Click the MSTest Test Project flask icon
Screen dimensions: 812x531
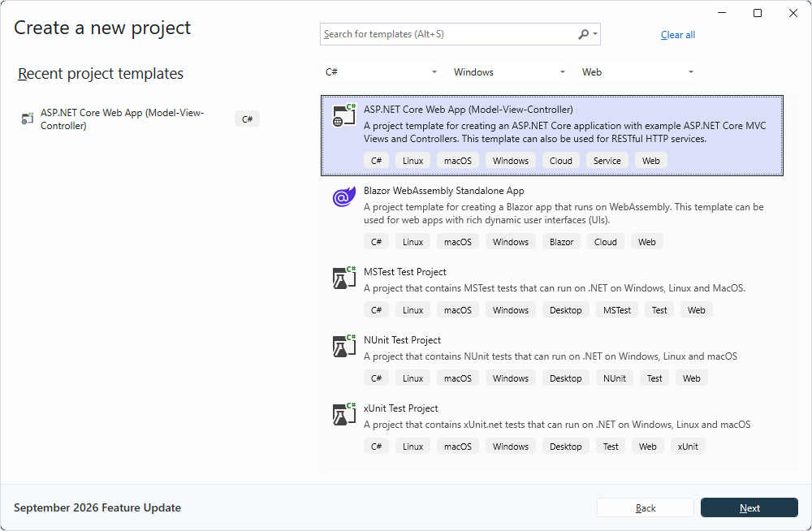343,278
